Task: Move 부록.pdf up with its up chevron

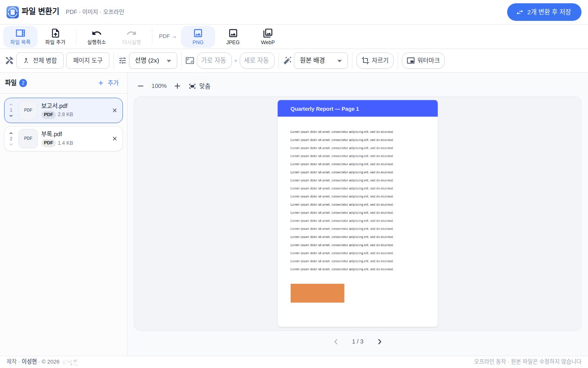Action: point(11,133)
